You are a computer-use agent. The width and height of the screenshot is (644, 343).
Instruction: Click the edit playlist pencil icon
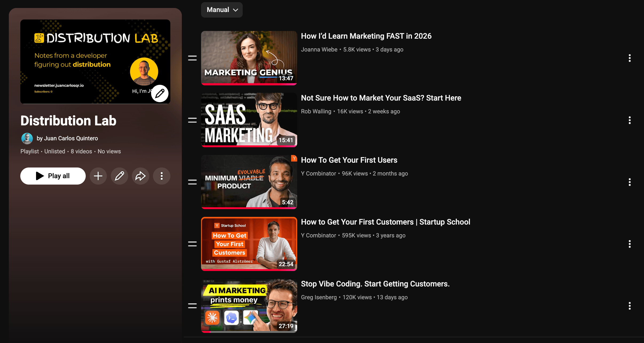tap(119, 176)
